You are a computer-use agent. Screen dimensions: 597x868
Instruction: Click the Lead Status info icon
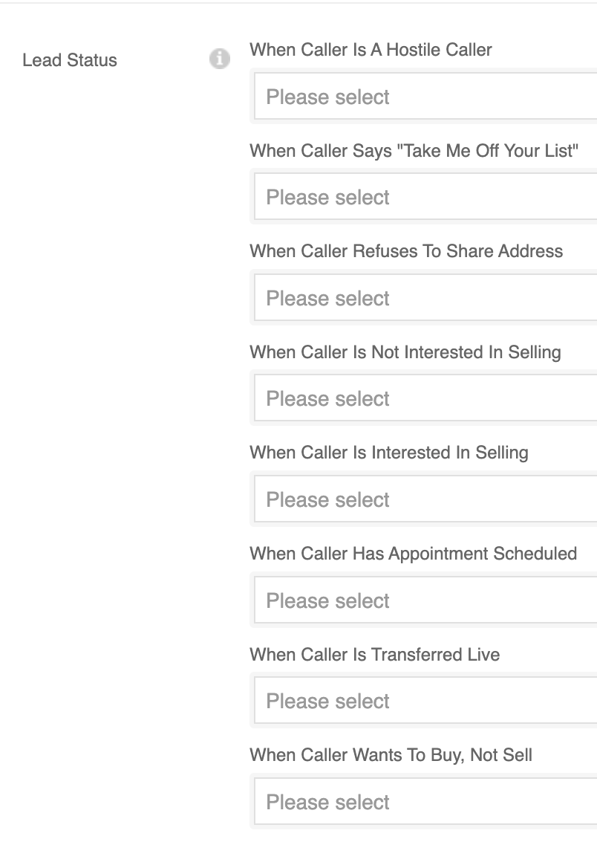(x=218, y=59)
